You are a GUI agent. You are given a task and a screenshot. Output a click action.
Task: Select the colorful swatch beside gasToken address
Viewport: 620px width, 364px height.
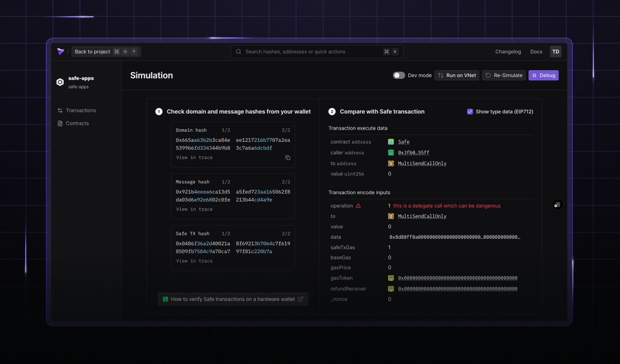[x=391, y=278]
